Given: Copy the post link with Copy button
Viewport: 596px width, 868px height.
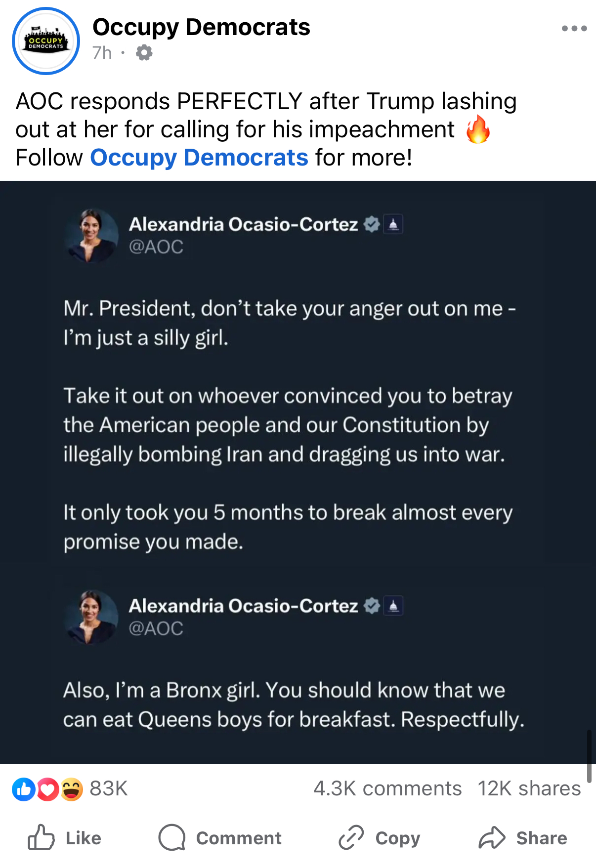Looking at the screenshot, I should (379, 838).
